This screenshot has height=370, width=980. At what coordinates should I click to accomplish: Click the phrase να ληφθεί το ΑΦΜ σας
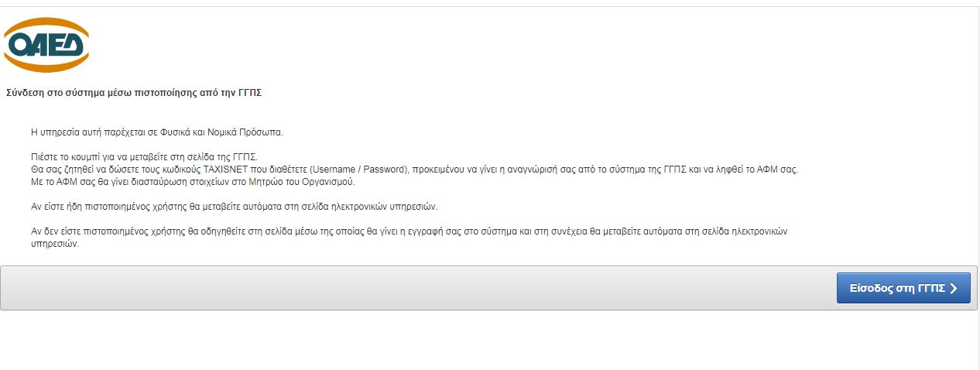pos(752,169)
